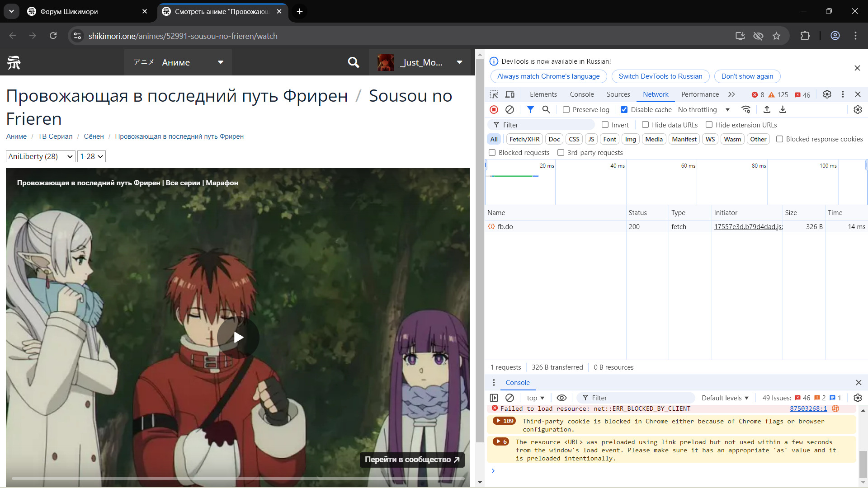The image size is (868, 488).
Task: Open the No throttling dropdown
Action: point(703,110)
